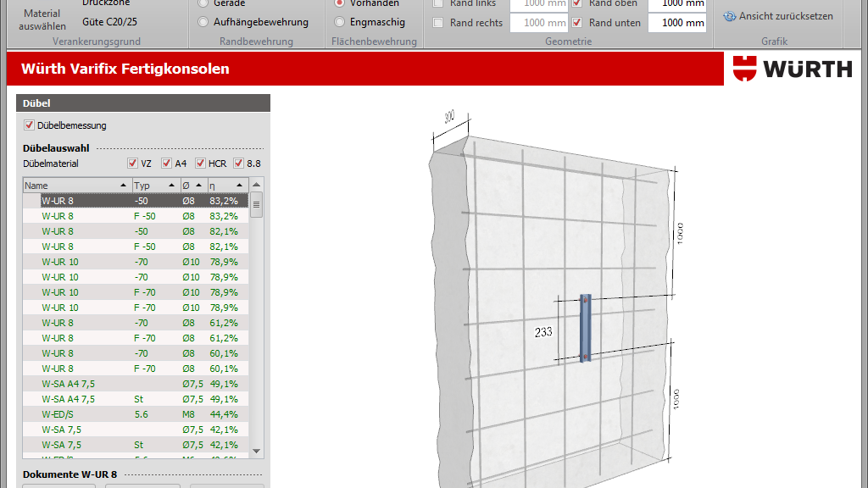The height and width of the screenshot is (488, 868).
Task: Select the W-UR 8 F -50 82,1% row
Action: tap(136, 247)
